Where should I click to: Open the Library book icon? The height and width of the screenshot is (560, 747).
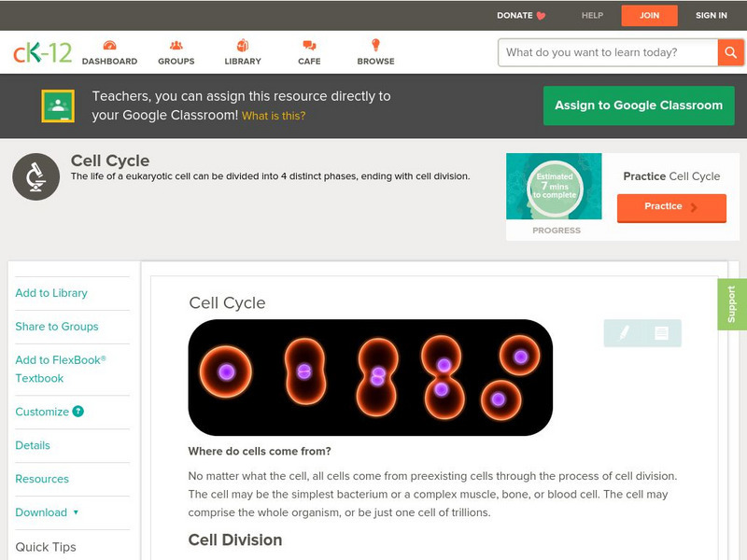tap(243, 46)
